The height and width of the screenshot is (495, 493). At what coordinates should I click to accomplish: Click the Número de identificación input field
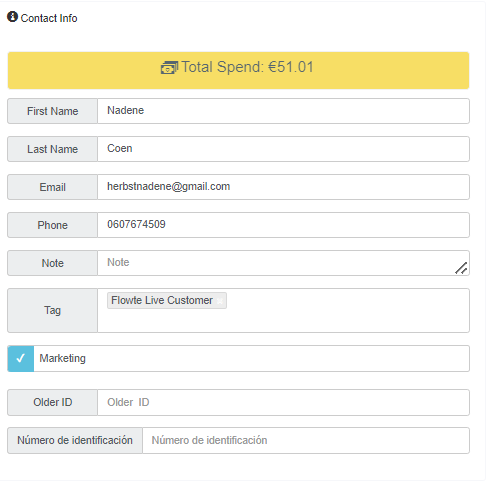306,441
